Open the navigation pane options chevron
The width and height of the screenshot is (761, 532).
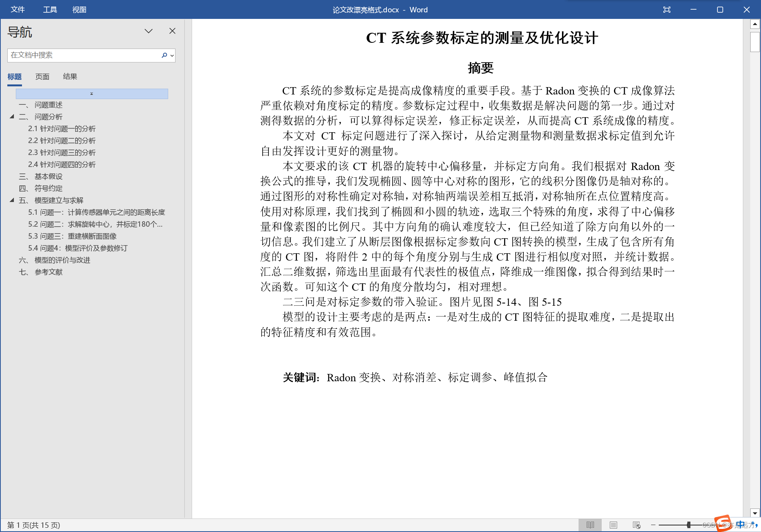pos(148,31)
